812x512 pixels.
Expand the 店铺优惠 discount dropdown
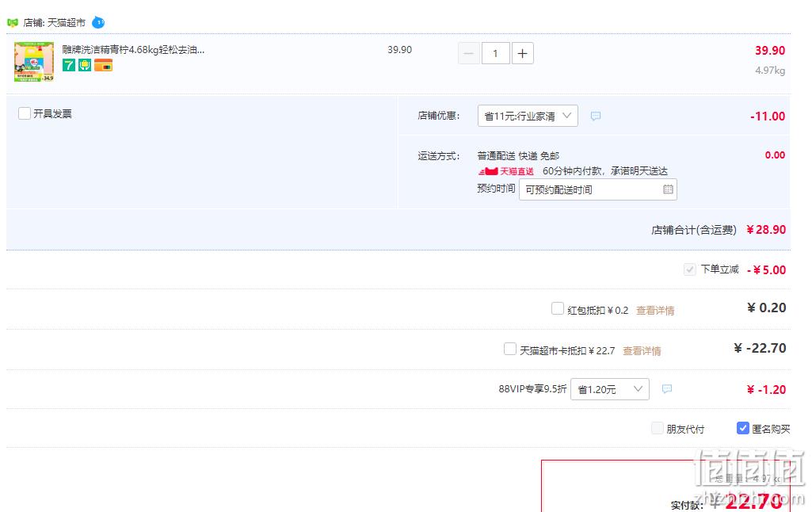(x=528, y=116)
